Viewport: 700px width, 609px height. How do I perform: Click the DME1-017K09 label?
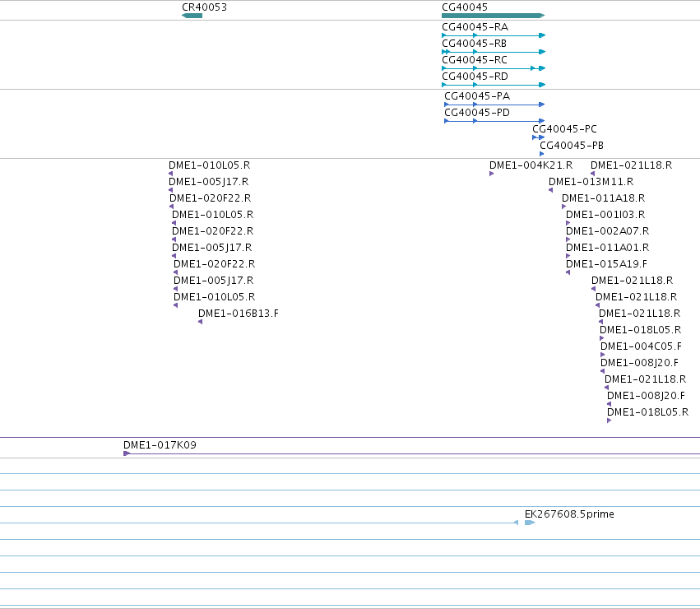(160, 445)
